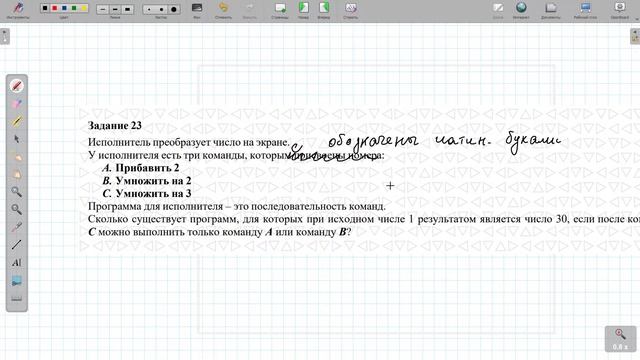Open the Background options button
The image size is (640, 360).
click(197, 10)
